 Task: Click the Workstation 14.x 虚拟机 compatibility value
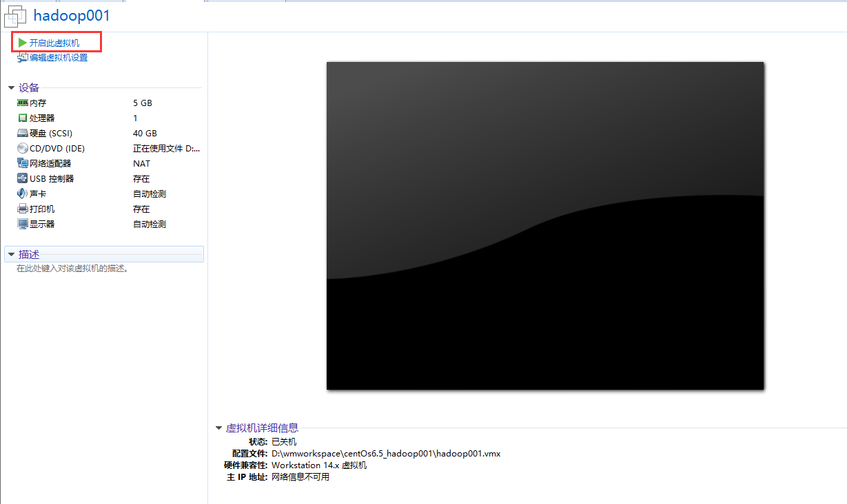click(x=319, y=465)
